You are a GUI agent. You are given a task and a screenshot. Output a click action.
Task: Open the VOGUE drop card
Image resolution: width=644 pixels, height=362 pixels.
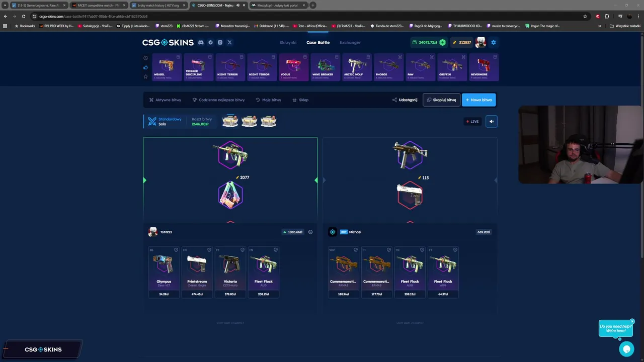(x=293, y=67)
